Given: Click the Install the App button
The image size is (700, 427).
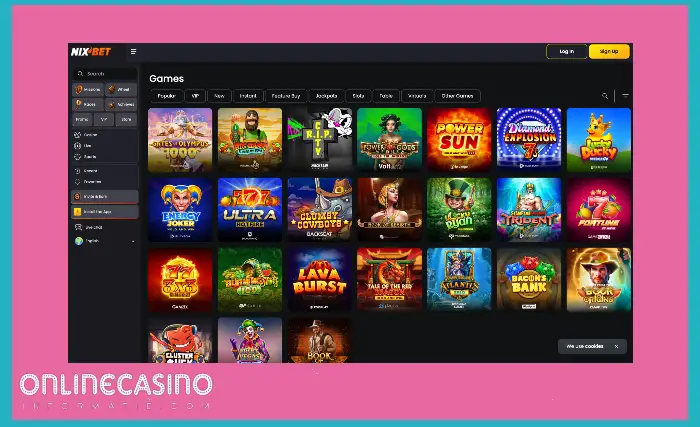Looking at the screenshot, I should click(105, 212).
